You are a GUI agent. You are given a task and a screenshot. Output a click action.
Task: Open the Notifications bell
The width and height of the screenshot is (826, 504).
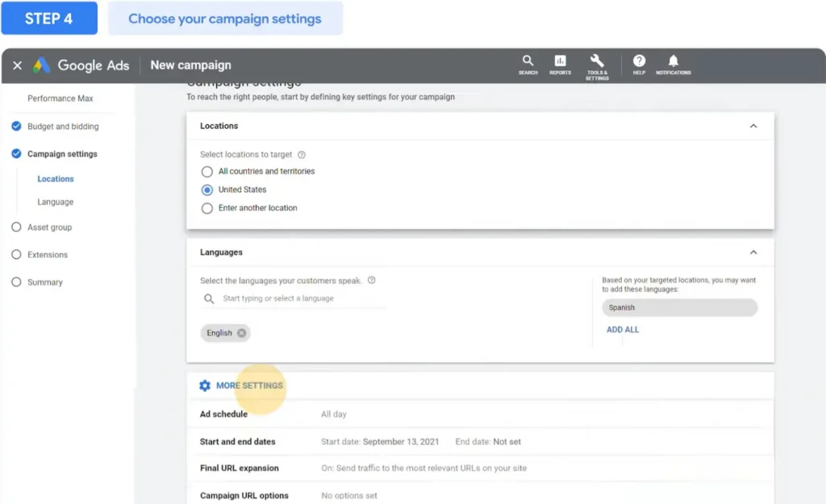673,64
